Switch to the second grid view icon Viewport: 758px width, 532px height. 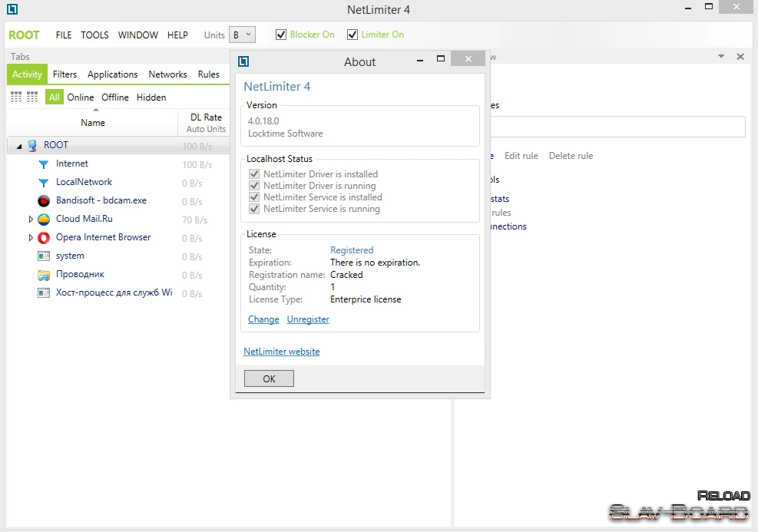32,97
